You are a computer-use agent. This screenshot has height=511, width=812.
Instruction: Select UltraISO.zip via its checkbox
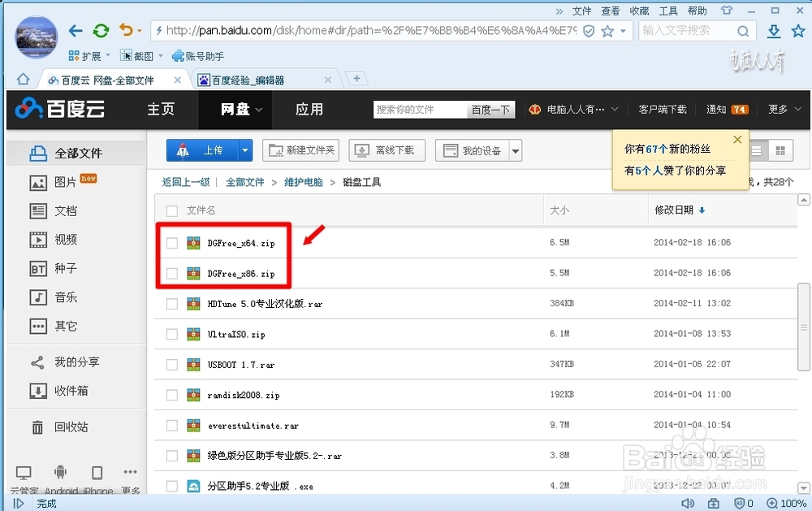coord(172,334)
